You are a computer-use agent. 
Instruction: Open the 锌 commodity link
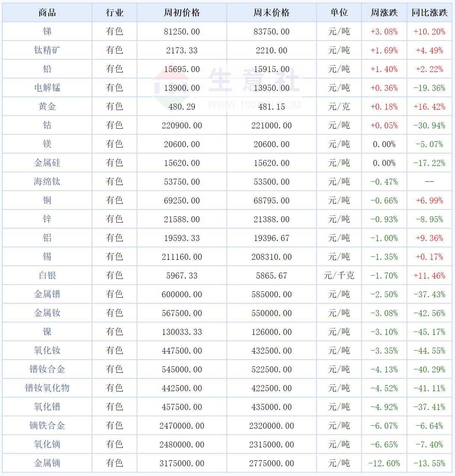tap(47, 219)
